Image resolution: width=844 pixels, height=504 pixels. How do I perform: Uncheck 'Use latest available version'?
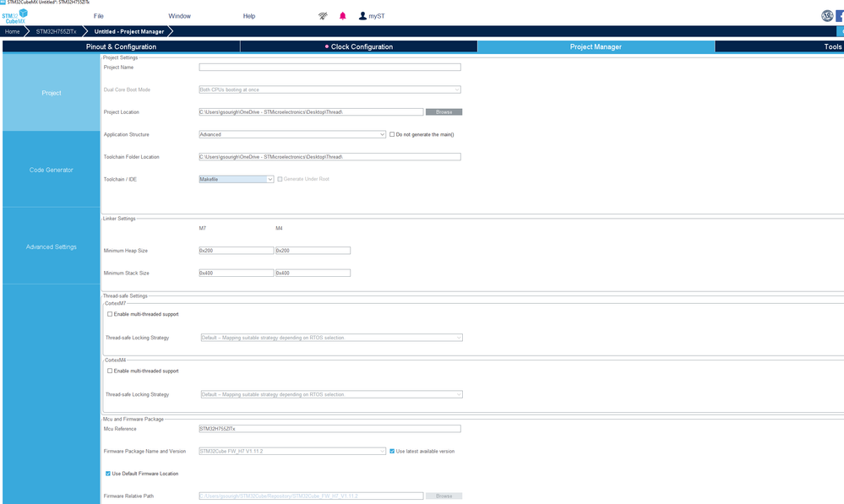pyautogui.click(x=392, y=452)
